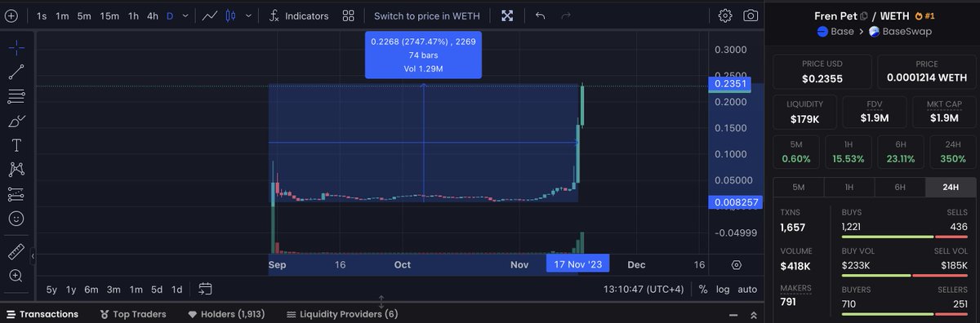The image size is (980, 323).
Task: Toggle fullscreen chart mode
Action: tap(507, 15)
